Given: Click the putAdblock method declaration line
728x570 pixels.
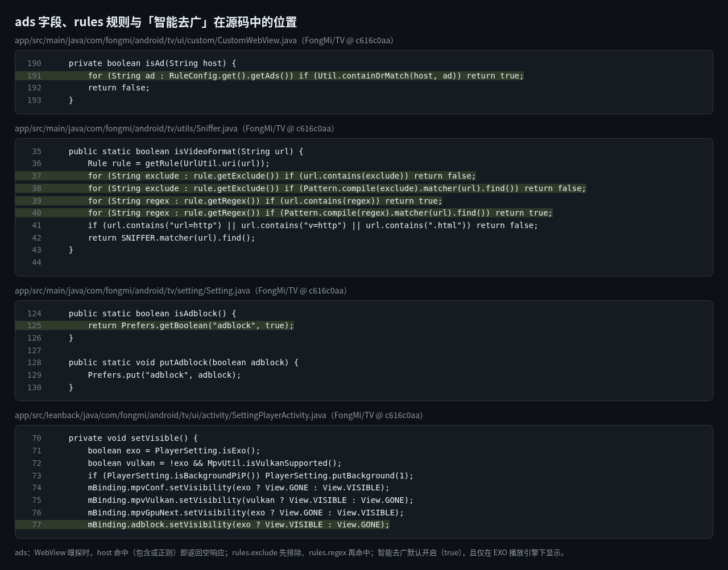Looking at the screenshot, I should coord(183,362).
